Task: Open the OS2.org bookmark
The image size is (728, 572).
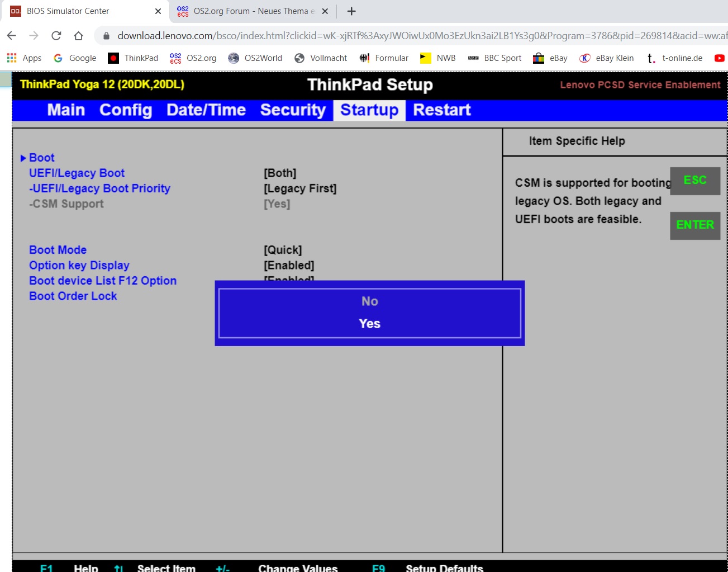Action: pyautogui.click(x=193, y=58)
